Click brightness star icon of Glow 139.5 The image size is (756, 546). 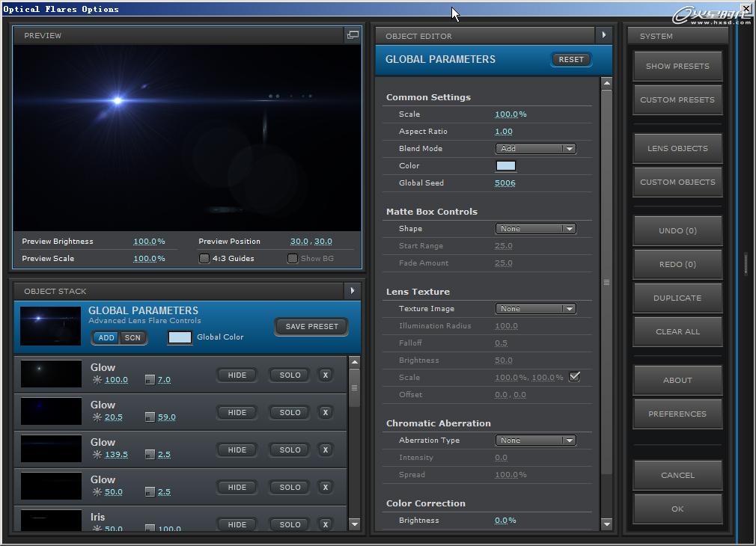point(97,455)
